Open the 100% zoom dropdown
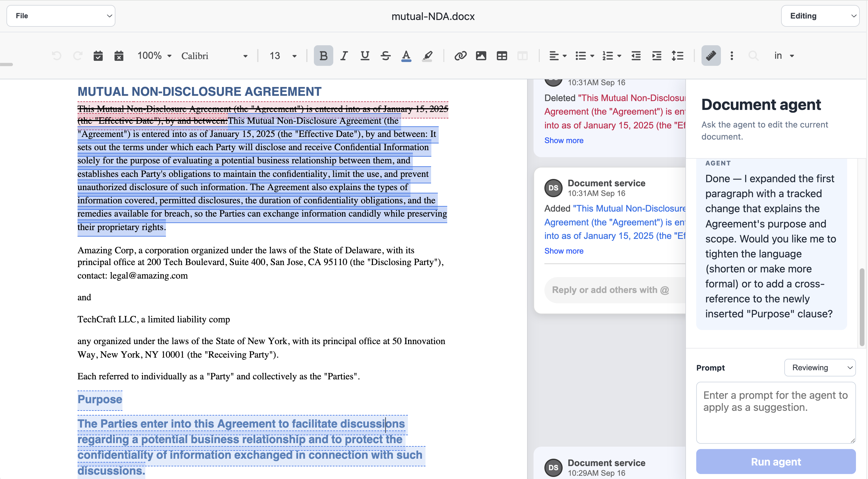868x479 pixels. [154, 56]
